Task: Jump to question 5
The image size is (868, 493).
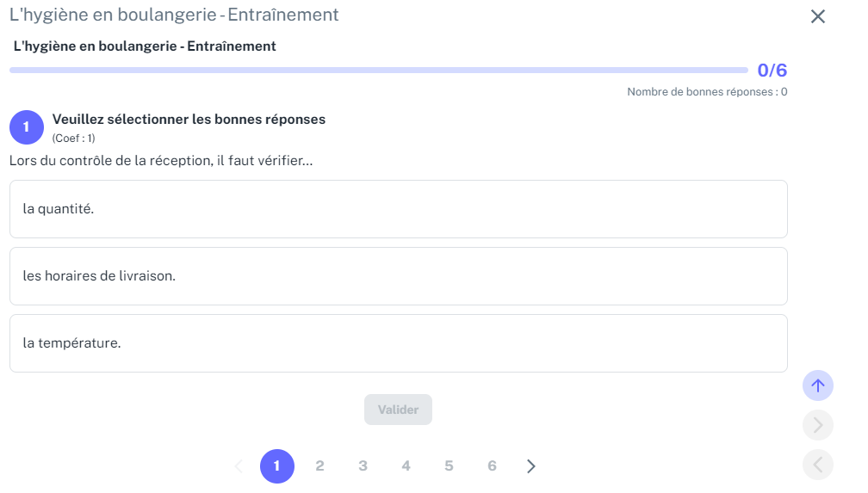Action: click(x=449, y=466)
